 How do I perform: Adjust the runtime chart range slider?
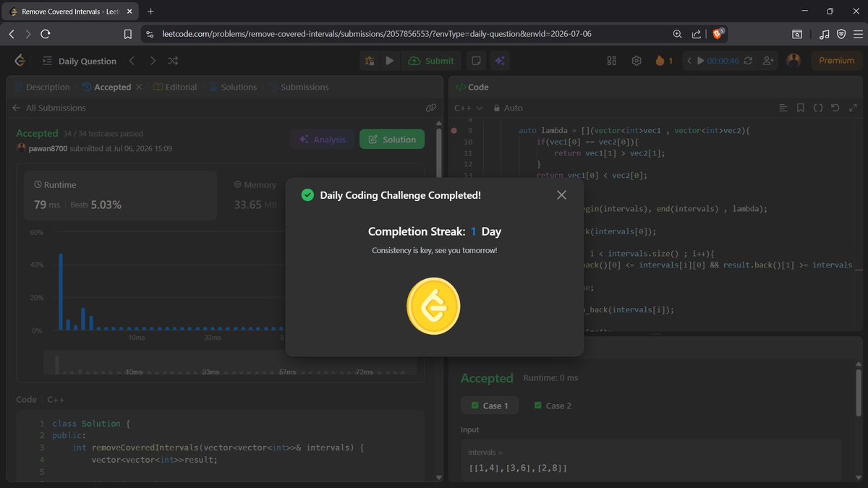pyautogui.click(x=230, y=362)
